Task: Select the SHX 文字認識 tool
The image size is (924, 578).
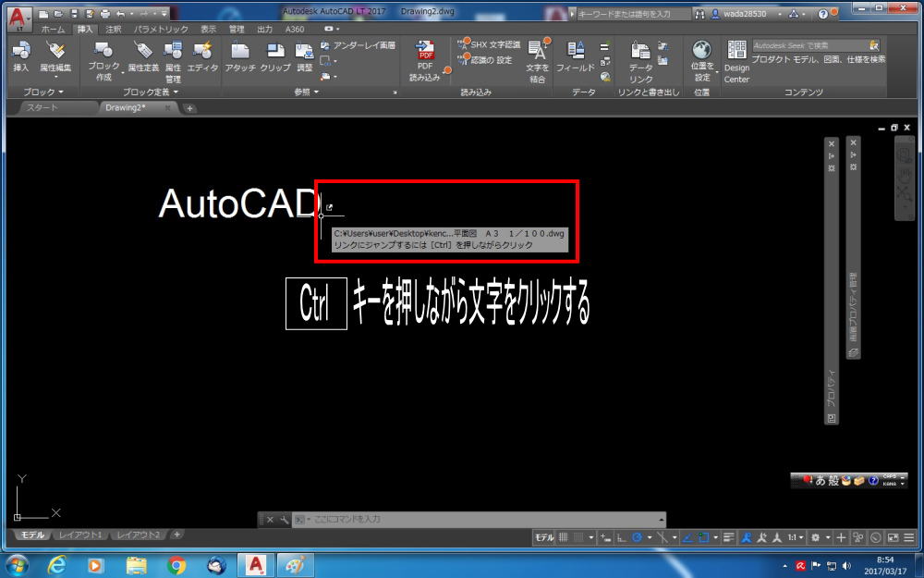Action: tap(489, 44)
